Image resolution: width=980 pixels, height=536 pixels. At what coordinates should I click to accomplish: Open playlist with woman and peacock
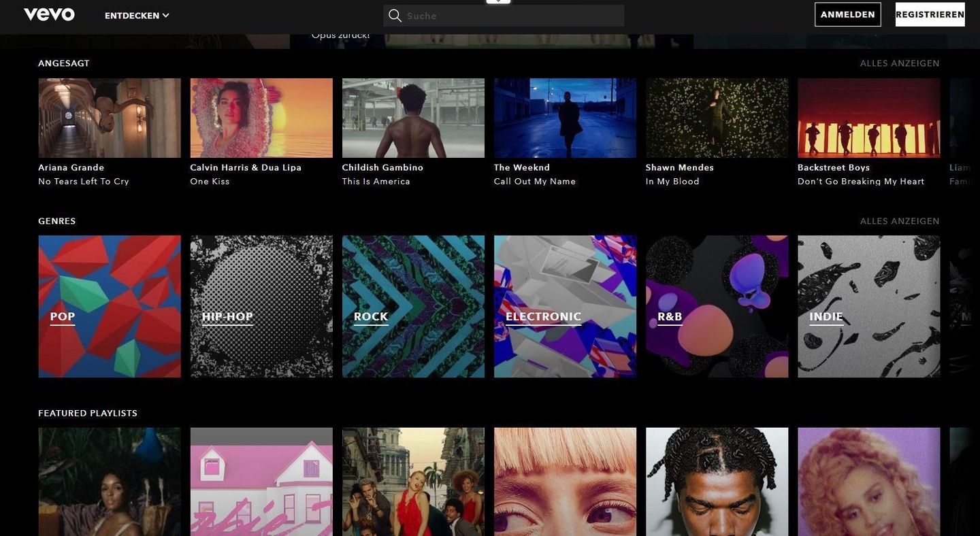point(110,482)
